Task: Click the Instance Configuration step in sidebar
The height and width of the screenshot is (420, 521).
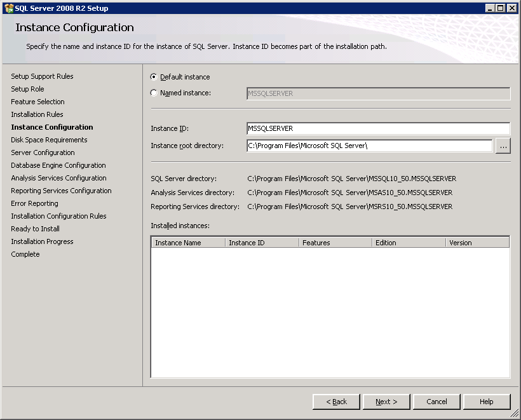Action: point(52,127)
